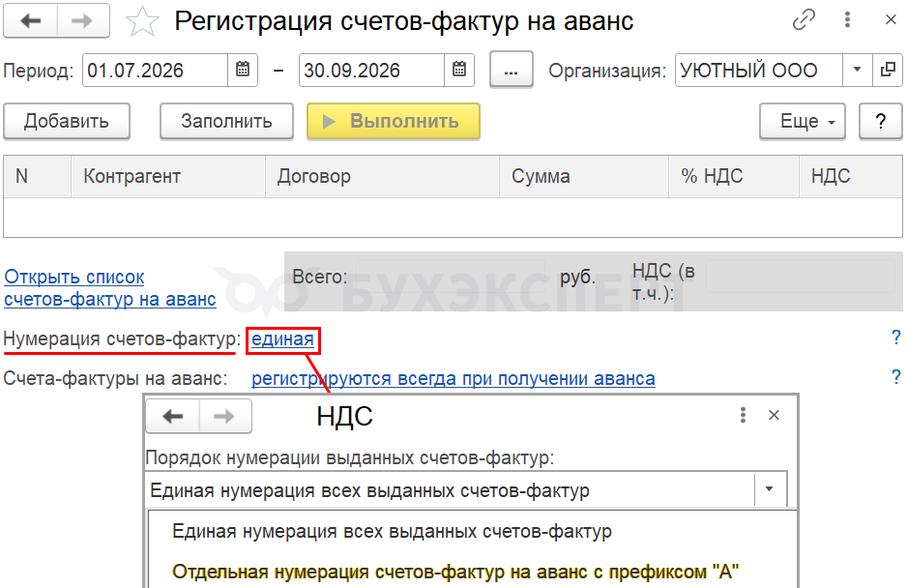Image resolution: width=907 pixels, height=588 pixels.
Task: Go back in the НДС window
Action: coord(172,416)
